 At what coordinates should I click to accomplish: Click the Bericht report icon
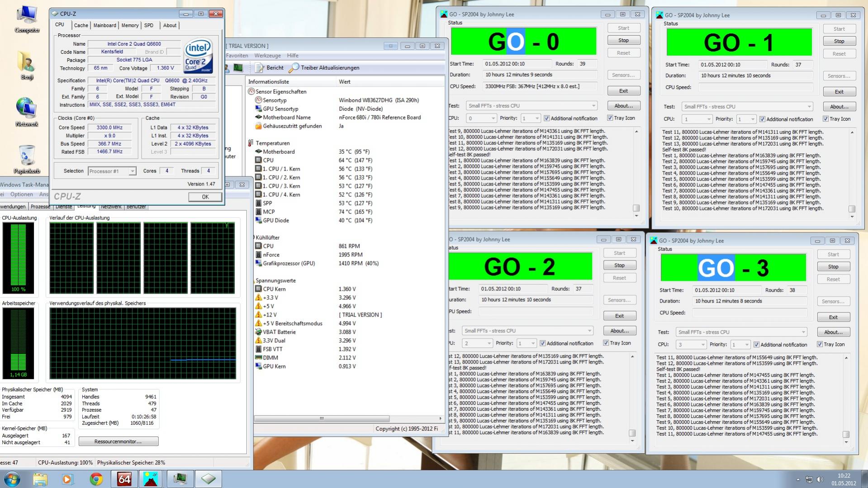pyautogui.click(x=260, y=68)
